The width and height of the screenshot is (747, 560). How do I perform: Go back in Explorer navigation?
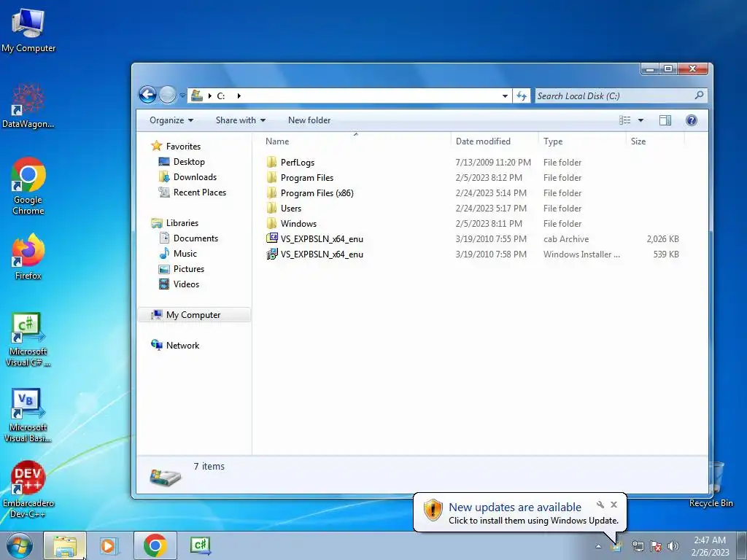pyautogui.click(x=147, y=96)
